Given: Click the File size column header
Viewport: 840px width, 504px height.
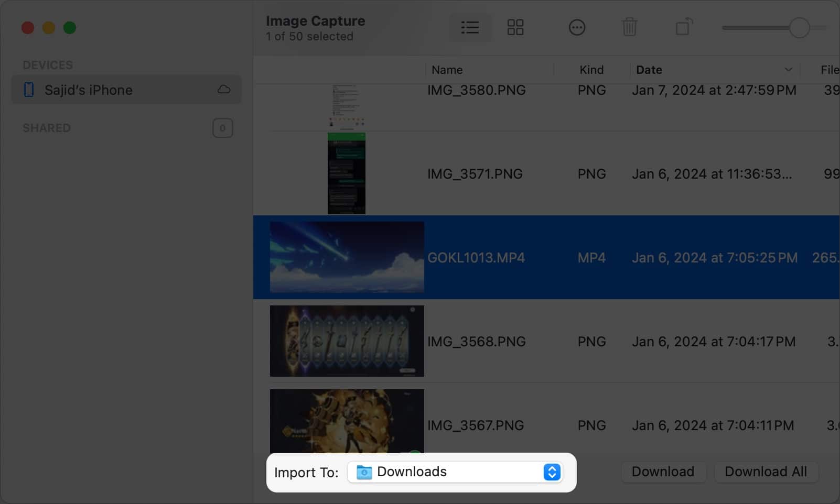Looking at the screenshot, I should pyautogui.click(x=830, y=70).
